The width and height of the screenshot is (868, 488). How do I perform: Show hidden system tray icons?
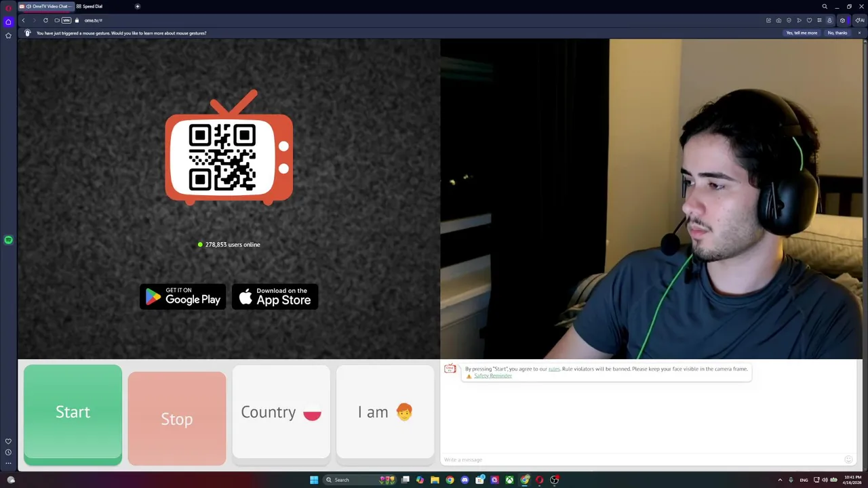pyautogui.click(x=780, y=480)
